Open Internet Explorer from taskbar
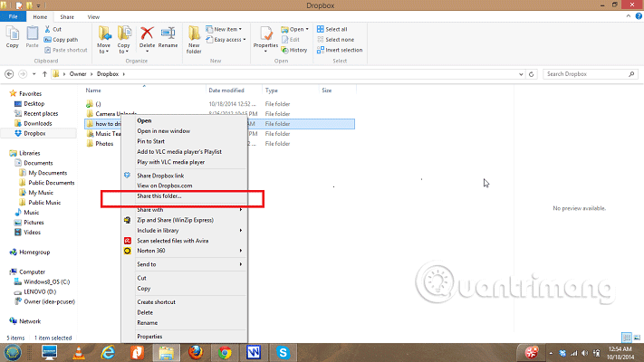 tap(108, 353)
